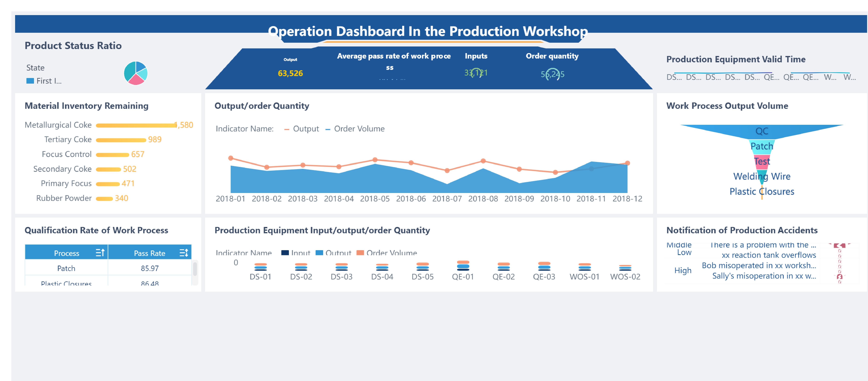Image resolution: width=868 pixels, height=381 pixels.
Task: Click the DS-01 stacked bar
Action: (x=260, y=267)
